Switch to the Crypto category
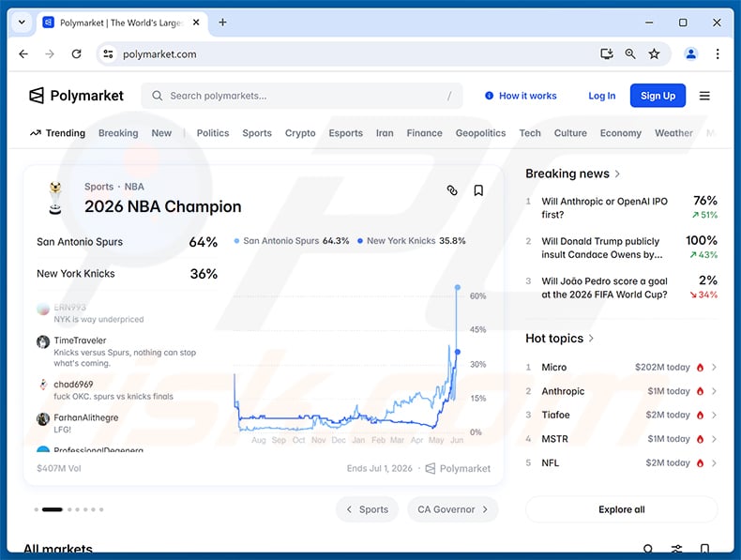Image resolution: width=741 pixels, height=560 pixels. 300,133
